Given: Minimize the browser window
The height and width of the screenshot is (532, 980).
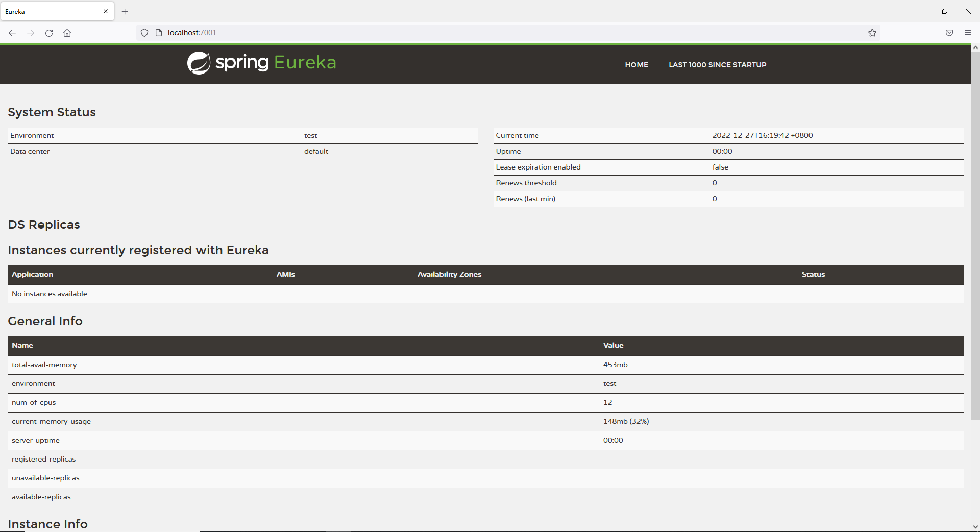Looking at the screenshot, I should [921, 11].
